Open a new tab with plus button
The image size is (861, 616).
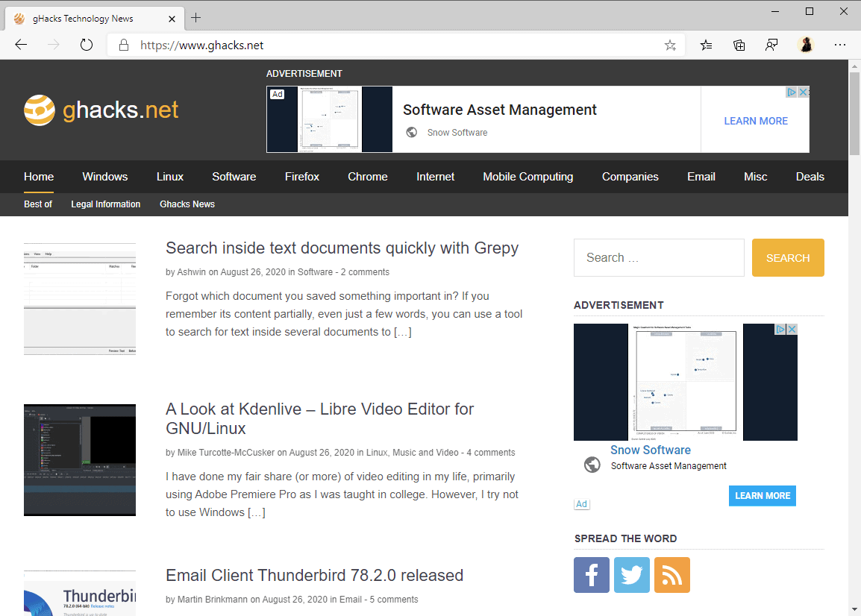coord(196,18)
